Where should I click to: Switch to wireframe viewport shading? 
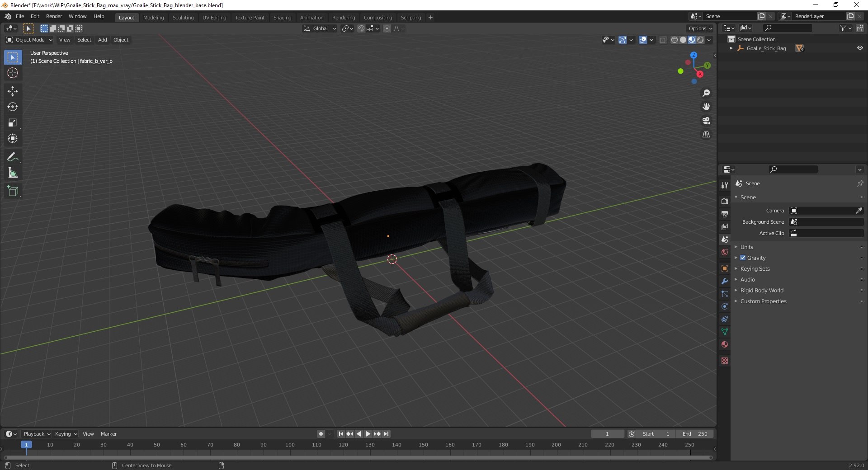coord(675,40)
